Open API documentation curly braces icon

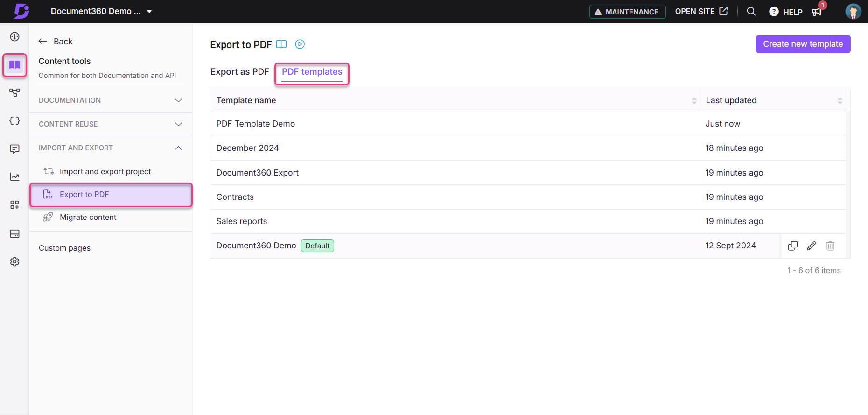(14, 121)
